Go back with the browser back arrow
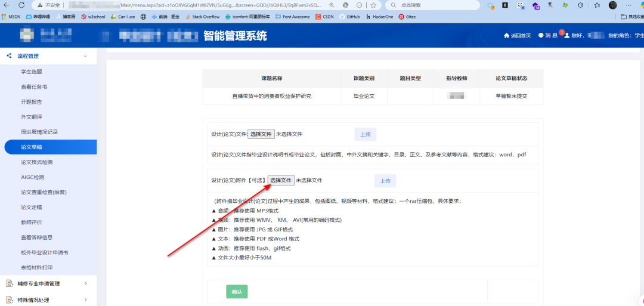This screenshot has height=306, width=644. tap(7, 5)
